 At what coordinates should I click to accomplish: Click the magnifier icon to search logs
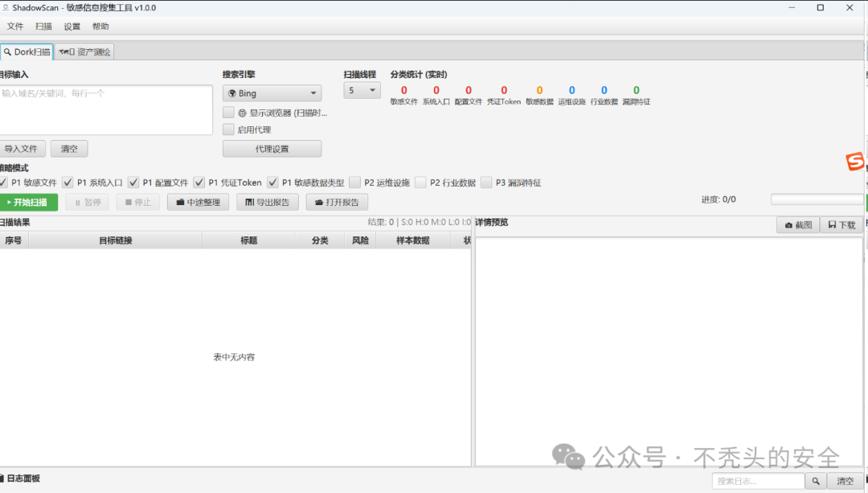(x=816, y=481)
